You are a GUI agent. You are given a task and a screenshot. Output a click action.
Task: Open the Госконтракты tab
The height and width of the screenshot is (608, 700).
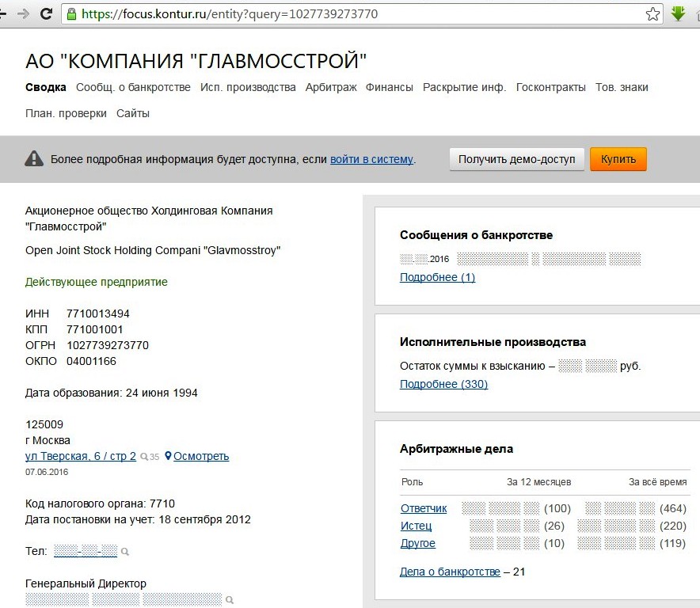click(551, 88)
